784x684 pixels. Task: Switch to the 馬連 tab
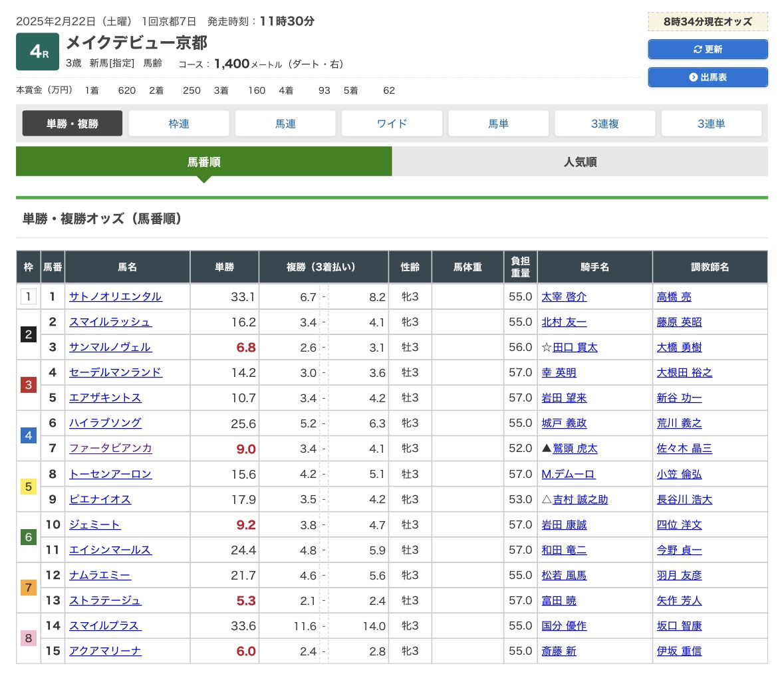point(285,124)
